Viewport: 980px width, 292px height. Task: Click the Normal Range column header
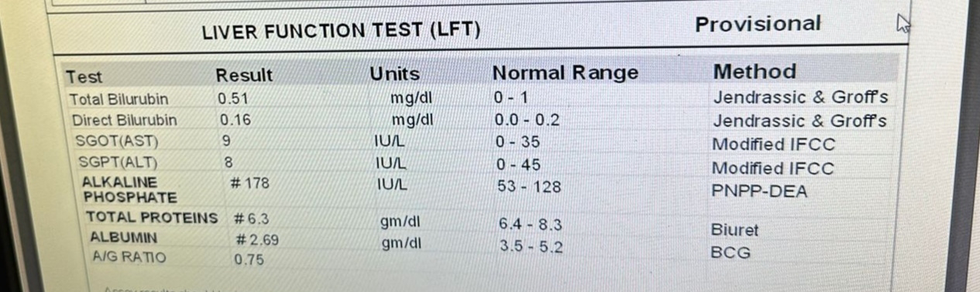[x=566, y=74]
